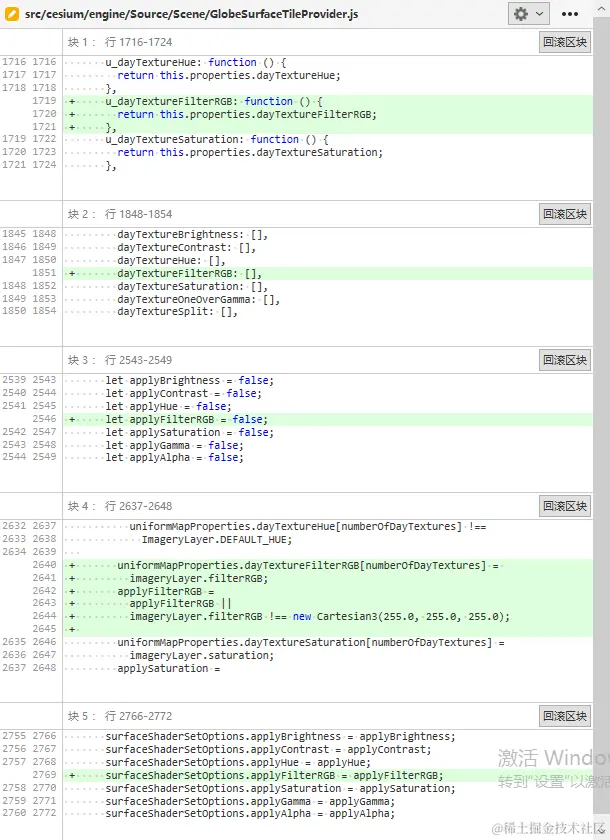Viewport: 610px width, 840px height.
Task: Click block 1 header lines 1716-1724
Action: tap(120, 42)
